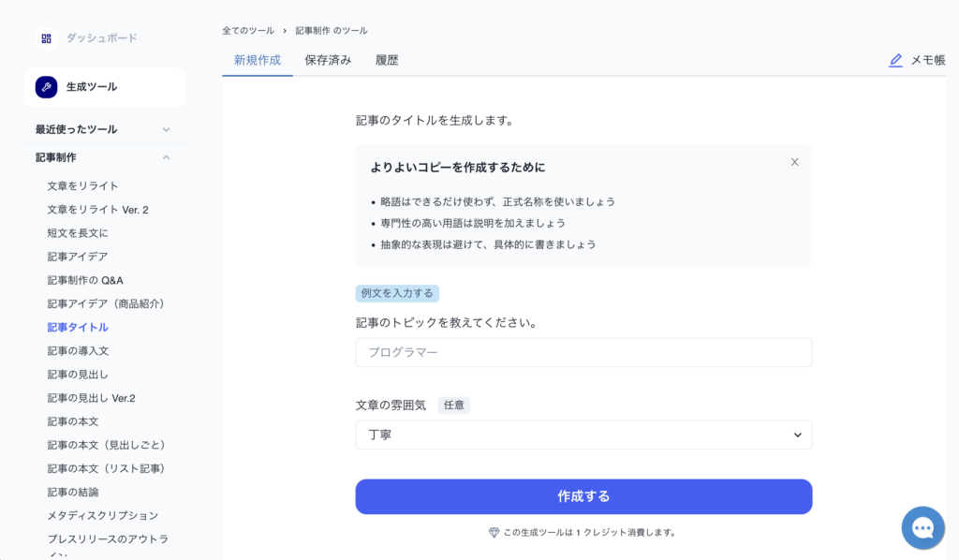Close the copywriting tips box
Image resolution: width=959 pixels, height=560 pixels.
point(794,162)
